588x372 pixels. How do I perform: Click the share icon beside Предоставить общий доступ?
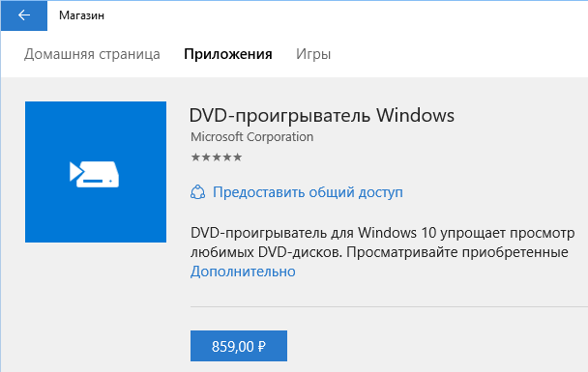click(197, 192)
